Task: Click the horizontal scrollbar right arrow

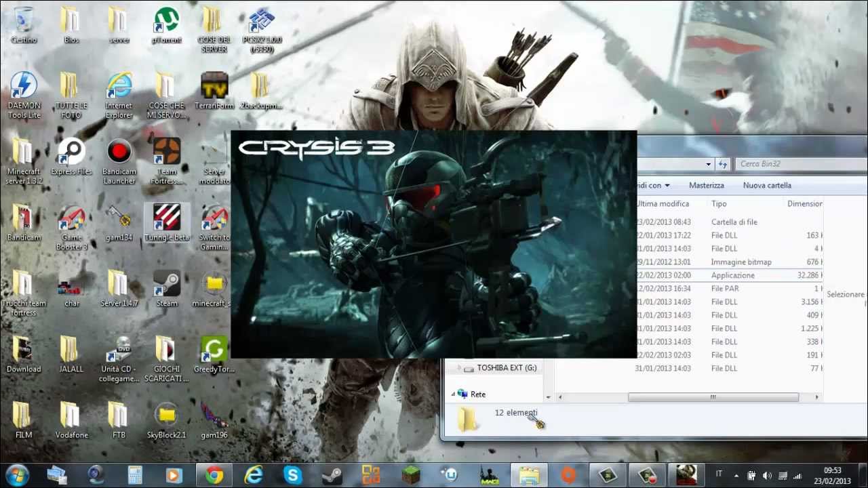Action: pos(817,397)
